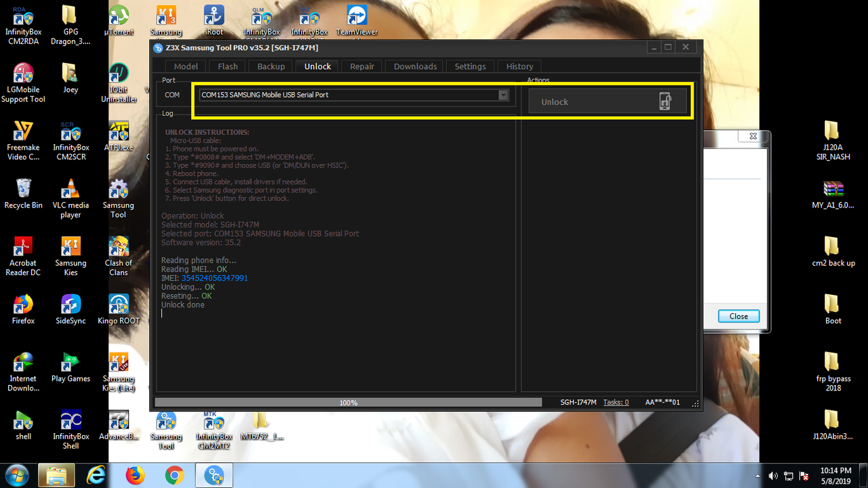Open the cm2 back up folder
868x488 pixels.
click(833, 252)
